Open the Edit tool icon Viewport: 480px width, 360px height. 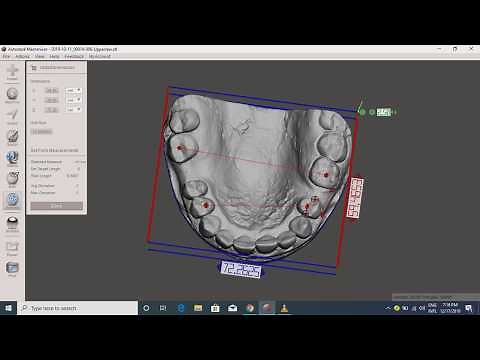pos(12,179)
